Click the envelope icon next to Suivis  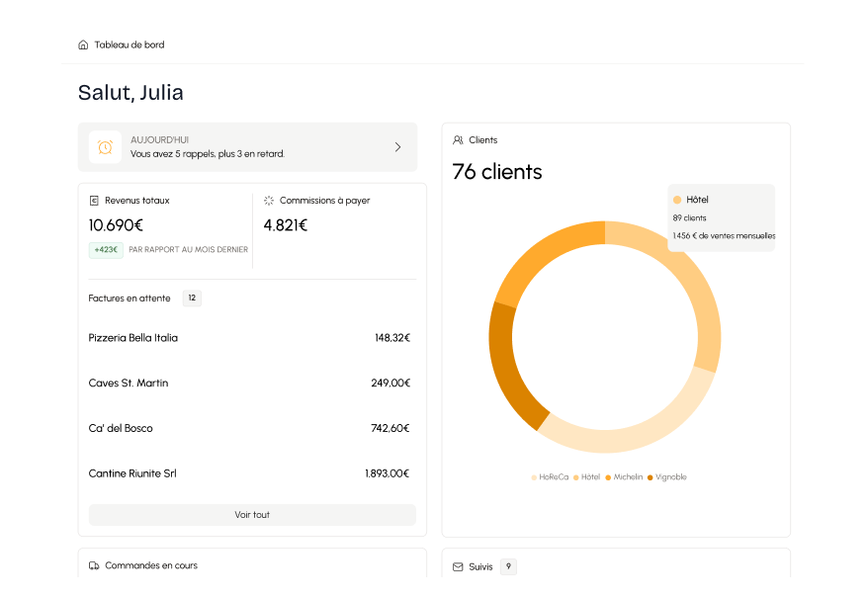pyautogui.click(x=458, y=567)
